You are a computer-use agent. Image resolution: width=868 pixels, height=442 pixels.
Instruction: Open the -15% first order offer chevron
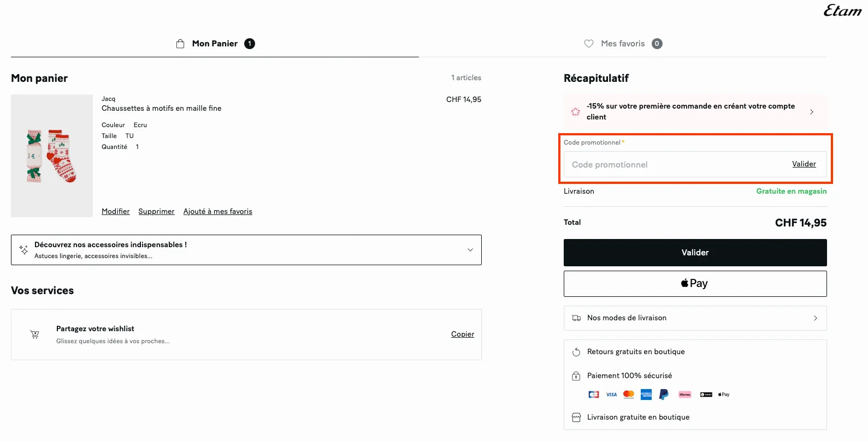click(x=812, y=112)
